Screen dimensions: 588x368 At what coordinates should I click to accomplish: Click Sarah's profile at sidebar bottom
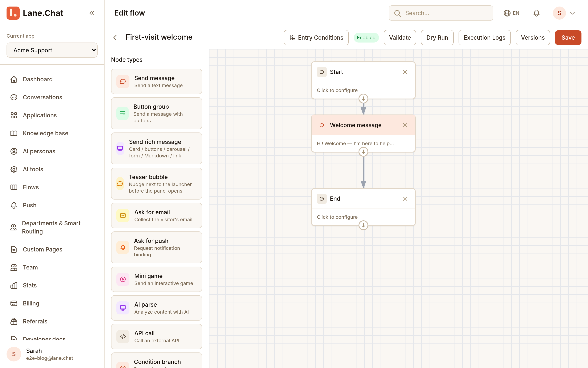coord(52,354)
